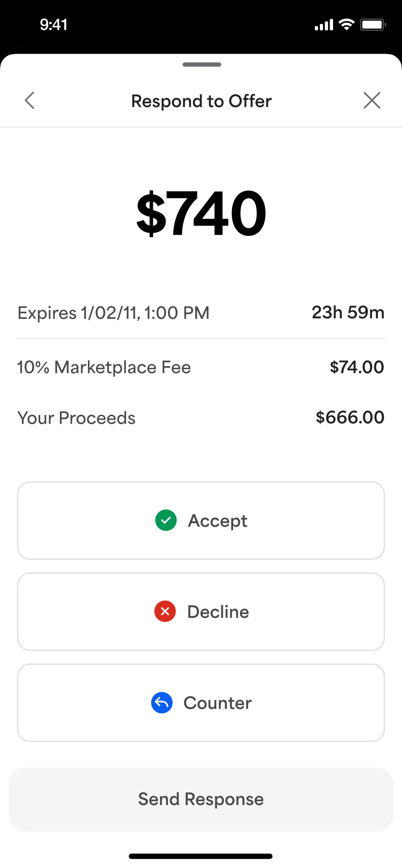Tap the $740 offer amount

tap(201, 213)
